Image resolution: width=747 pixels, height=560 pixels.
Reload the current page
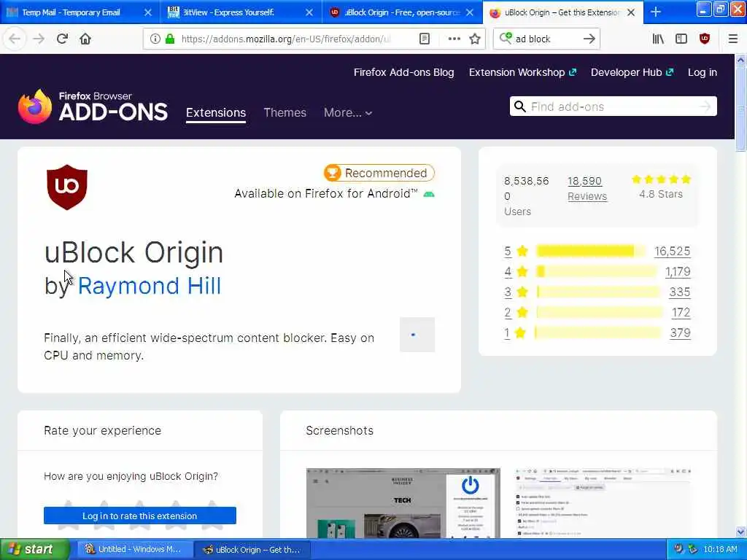point(62,39)
